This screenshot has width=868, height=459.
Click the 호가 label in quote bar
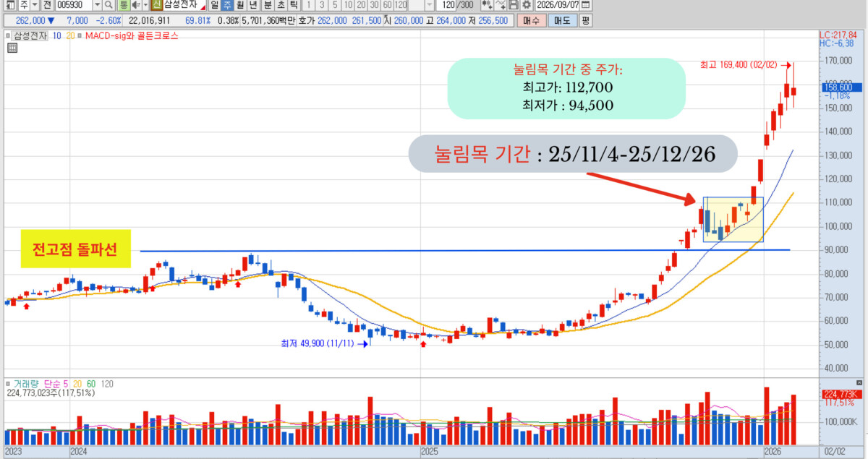(x=306, y=20)
